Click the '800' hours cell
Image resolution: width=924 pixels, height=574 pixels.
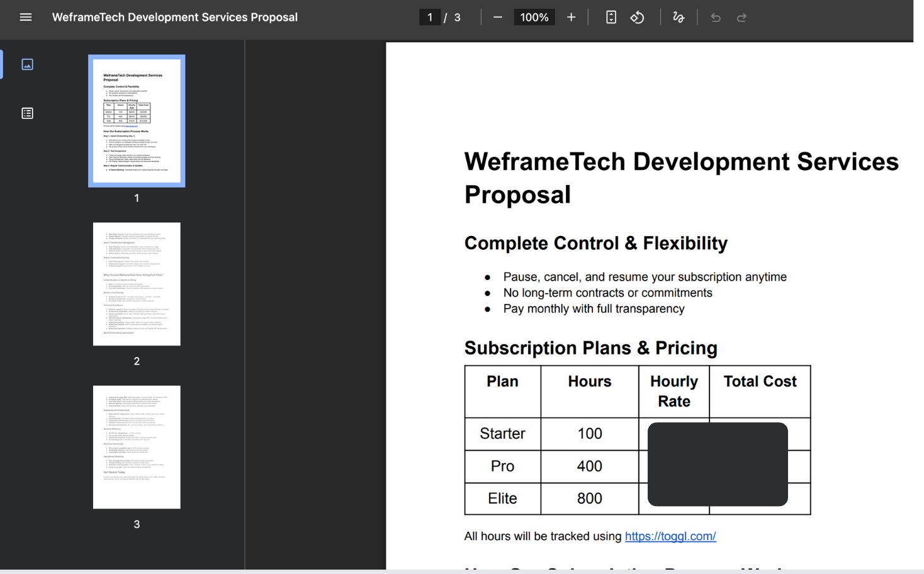590,498
